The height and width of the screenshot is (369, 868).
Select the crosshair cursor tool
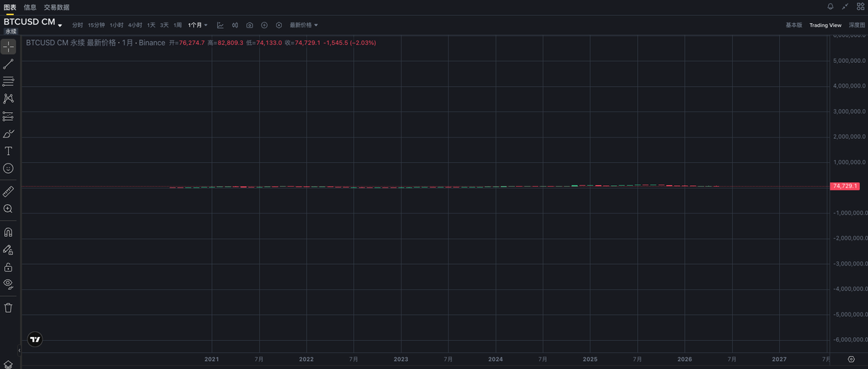(x=8, y=47)
